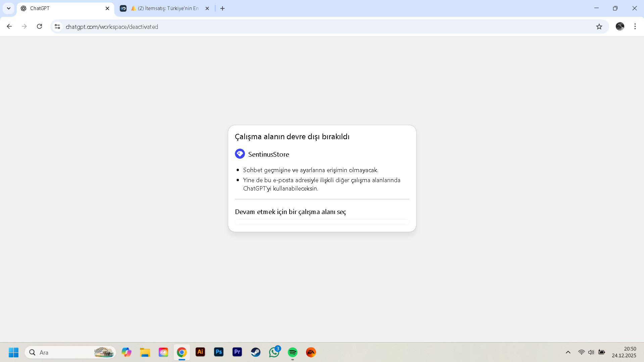Click 'Devam etmek için bir çalışma alanı seç' text

[x=290, y=212]
